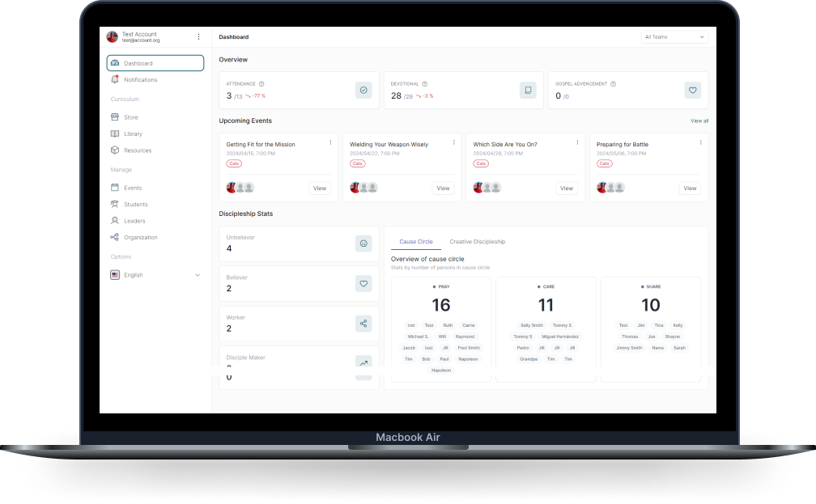The height and width of the screenshot is (504, 816).
Task: Click the Students graduation cap icon
Action: (x=115, y=205)
